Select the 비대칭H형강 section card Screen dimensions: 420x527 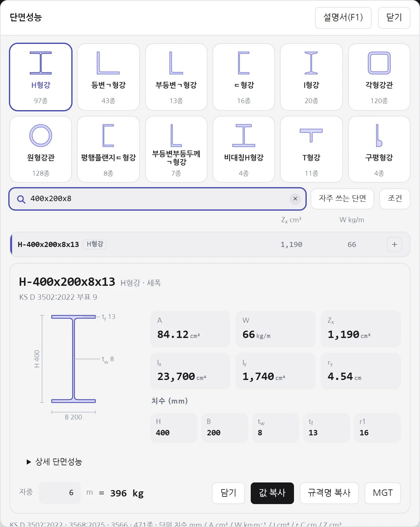(244, 149)
